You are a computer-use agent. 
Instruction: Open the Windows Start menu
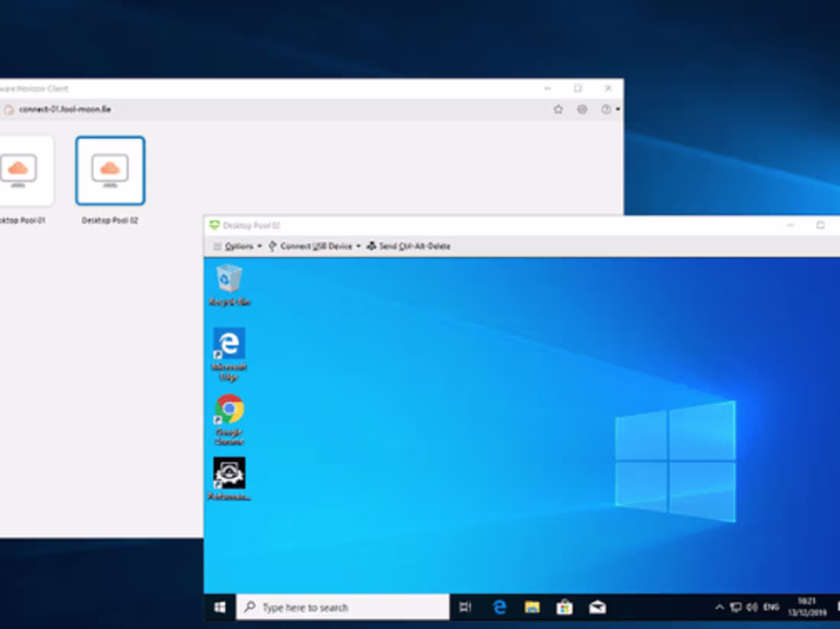point(220,607)
